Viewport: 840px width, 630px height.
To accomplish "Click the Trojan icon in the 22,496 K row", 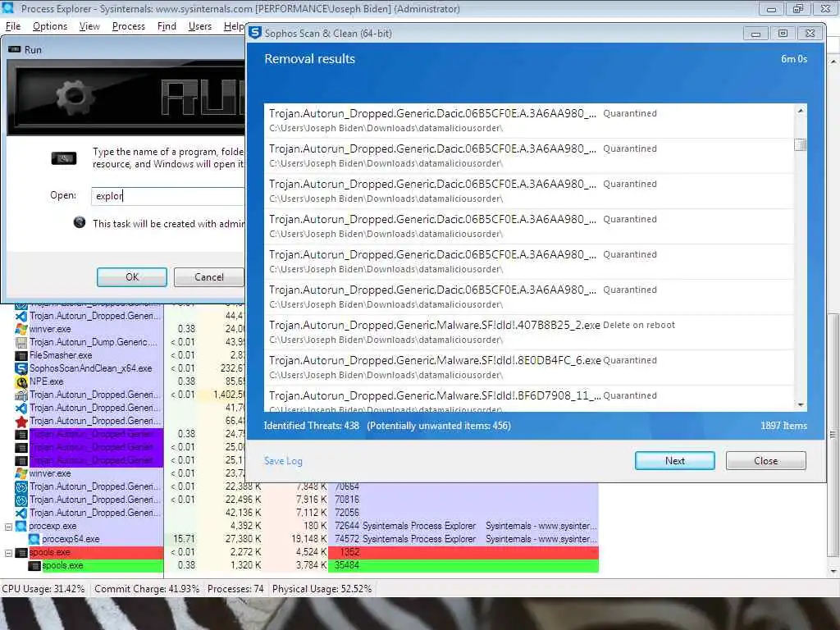I will (21, 500).
